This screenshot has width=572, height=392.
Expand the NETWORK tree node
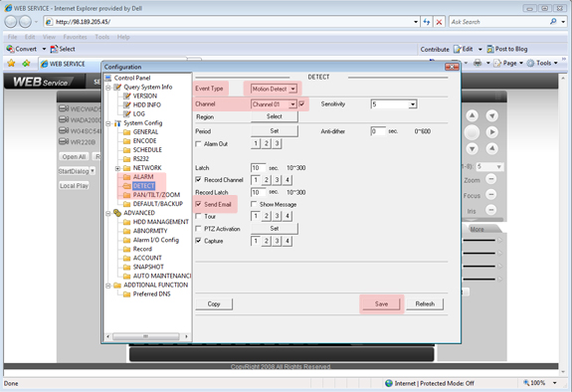[117, 168]
